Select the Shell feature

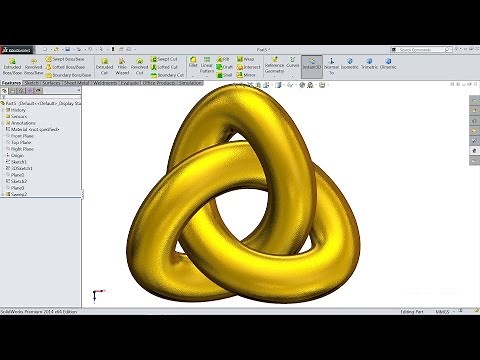click(224, 75)
